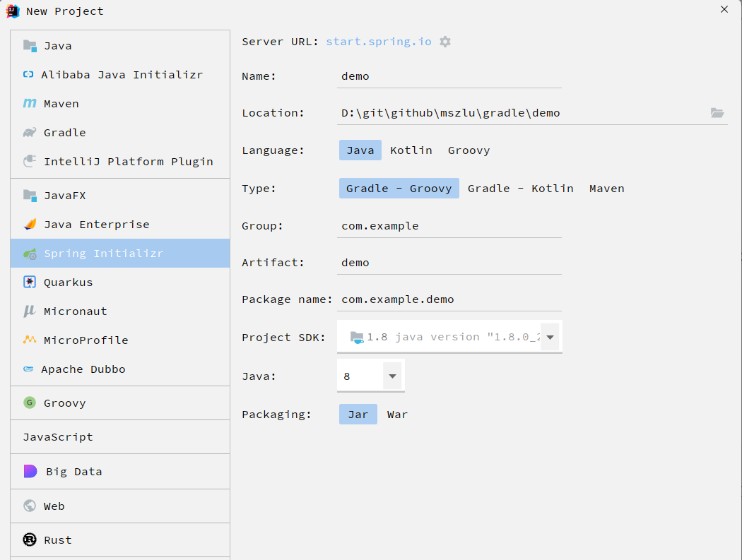The image size is (742, 560).
Task: Select the JavaScript entry in sidebar
Action: (x=120, y=437)
